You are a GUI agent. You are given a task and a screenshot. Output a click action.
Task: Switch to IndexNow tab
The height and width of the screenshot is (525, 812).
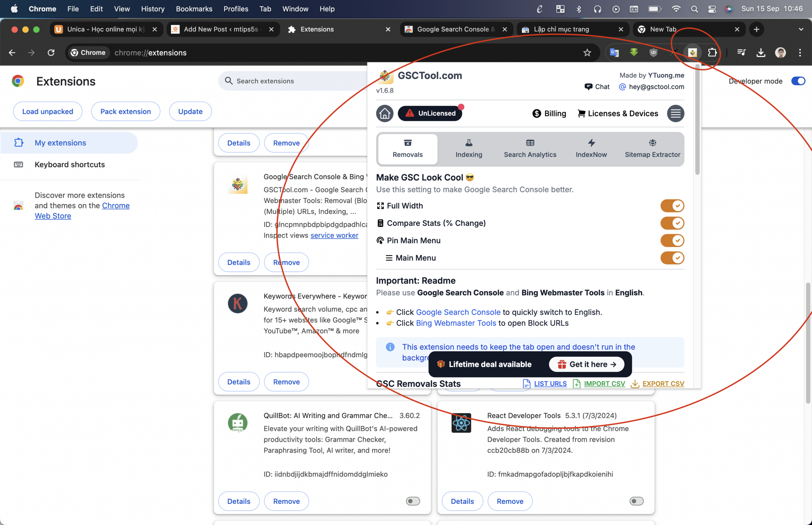coord(591,149)
